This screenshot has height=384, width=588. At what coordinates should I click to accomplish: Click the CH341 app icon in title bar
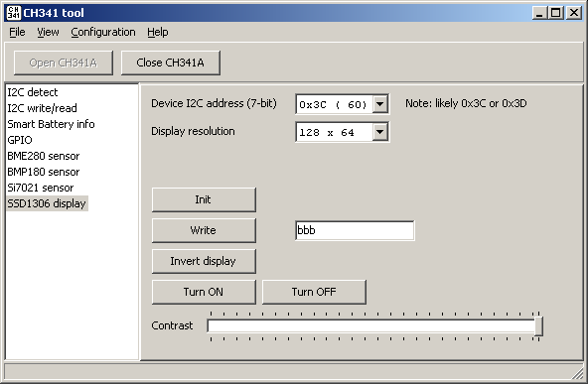click(x=14, y=13)
